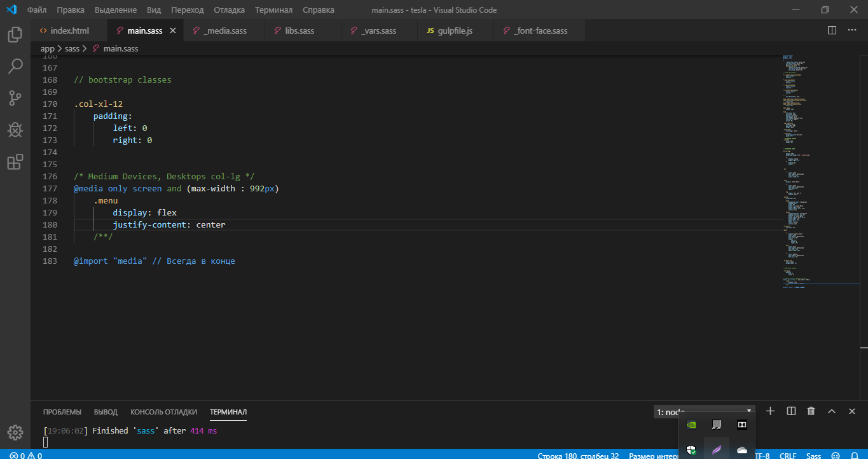The height and width of the screenshot is (459, 868).
Task: Click the '@media only screen' line
Action: (177, 189)
